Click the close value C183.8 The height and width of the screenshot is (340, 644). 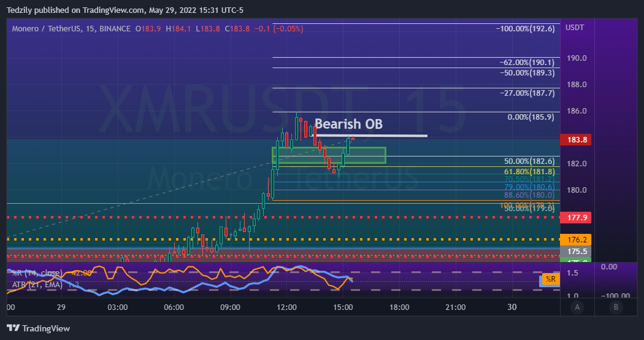point(237,29)
